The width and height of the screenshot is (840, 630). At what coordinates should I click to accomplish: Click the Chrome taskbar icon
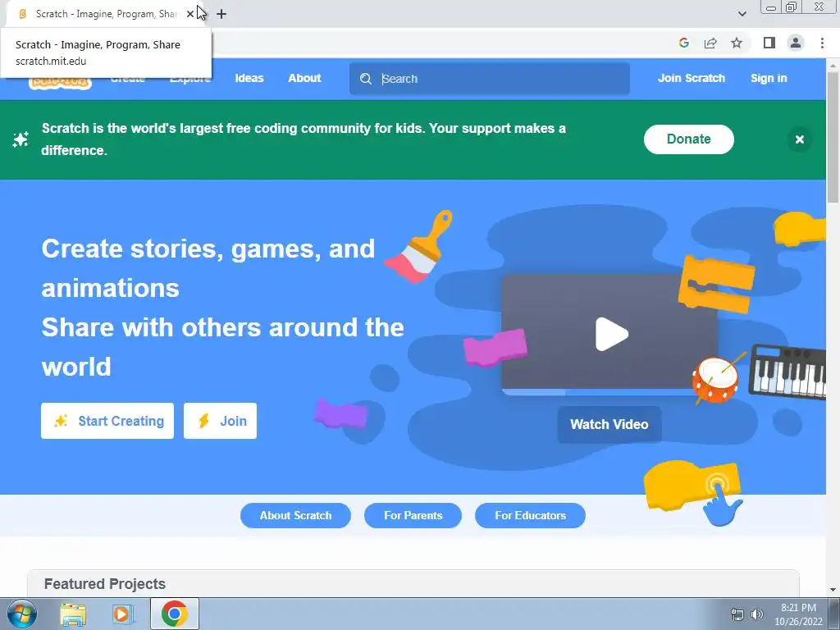click(x=174, y=614)
